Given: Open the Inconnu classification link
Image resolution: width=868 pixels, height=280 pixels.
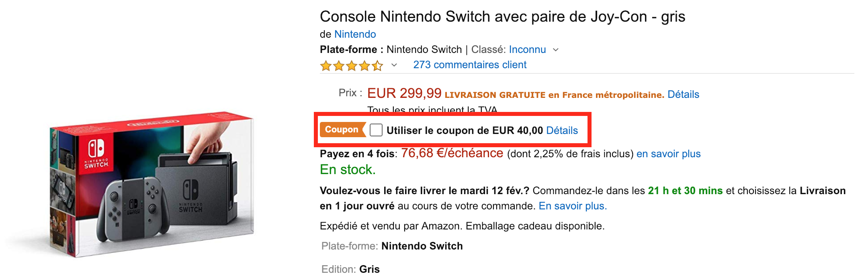Looking at the screenshot, I should click(x=527, y=50).
